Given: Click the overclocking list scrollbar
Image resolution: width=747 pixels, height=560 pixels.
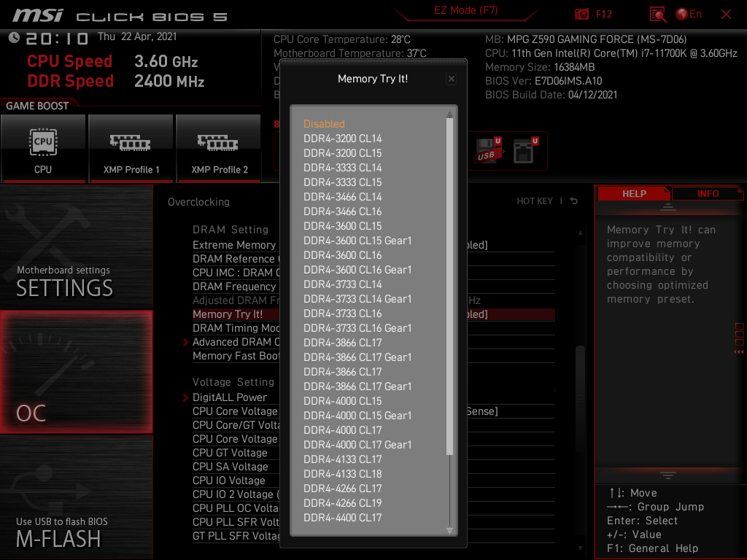Looking at the screenshot, I should click(x=580, y=397).
